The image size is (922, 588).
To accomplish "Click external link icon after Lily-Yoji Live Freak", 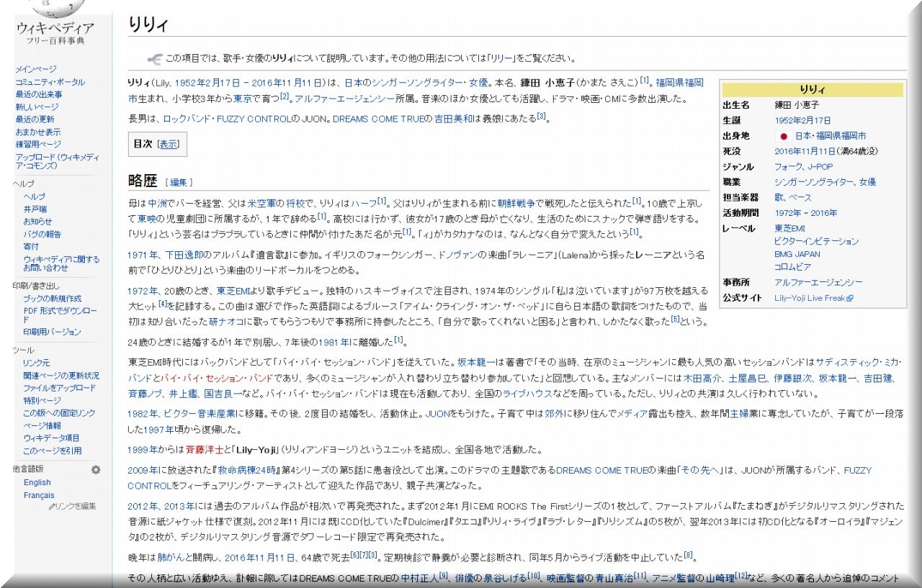I will click(850, 298).
